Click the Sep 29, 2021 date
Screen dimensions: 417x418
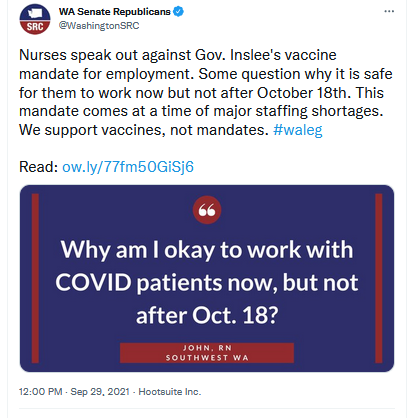pos(100,391)
